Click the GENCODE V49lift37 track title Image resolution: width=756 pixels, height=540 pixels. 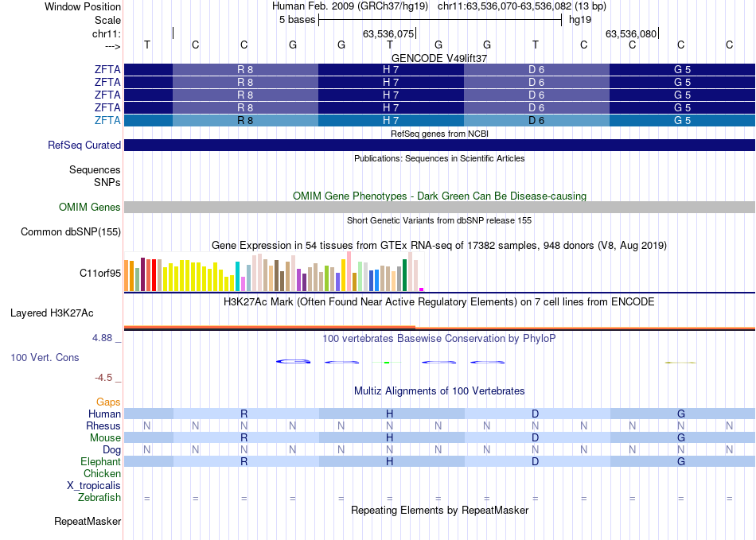coord(439,58)
